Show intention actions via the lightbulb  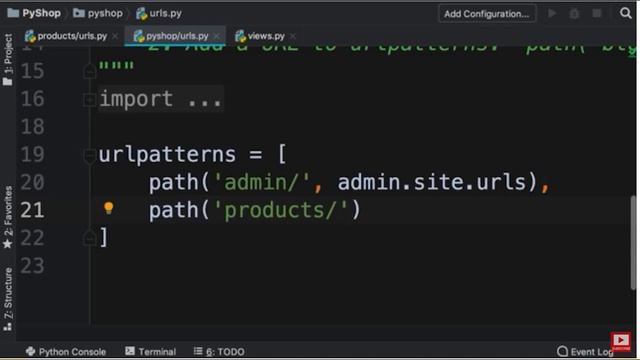(108, 208)
